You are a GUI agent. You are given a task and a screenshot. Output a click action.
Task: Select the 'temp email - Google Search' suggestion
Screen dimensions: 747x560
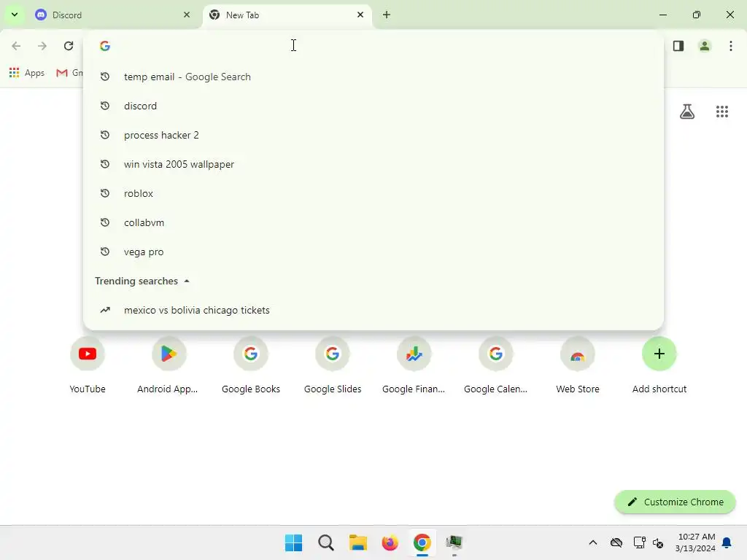pos(373,77)
